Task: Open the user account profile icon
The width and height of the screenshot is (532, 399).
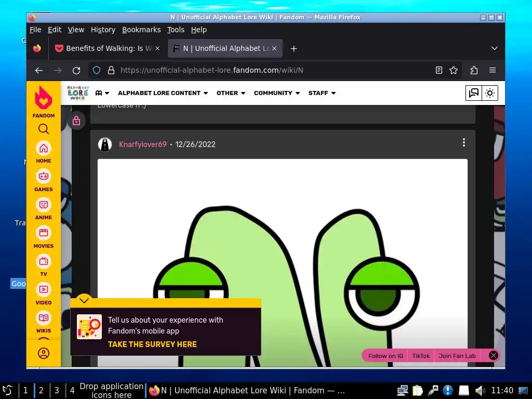Action: tap(44, 353)
